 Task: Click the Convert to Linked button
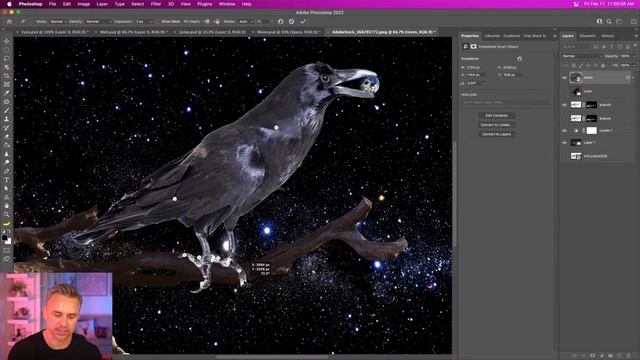[x=496, y=125]
